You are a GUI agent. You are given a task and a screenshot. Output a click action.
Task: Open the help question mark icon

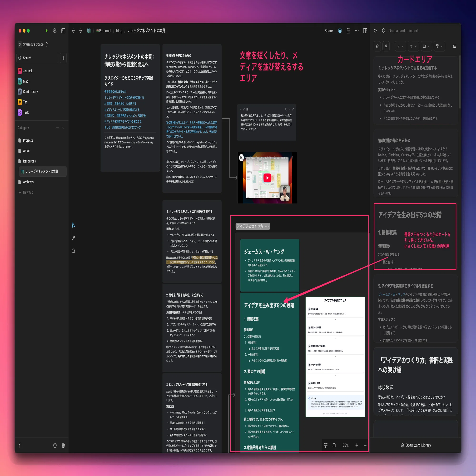(x=55, y=445)
